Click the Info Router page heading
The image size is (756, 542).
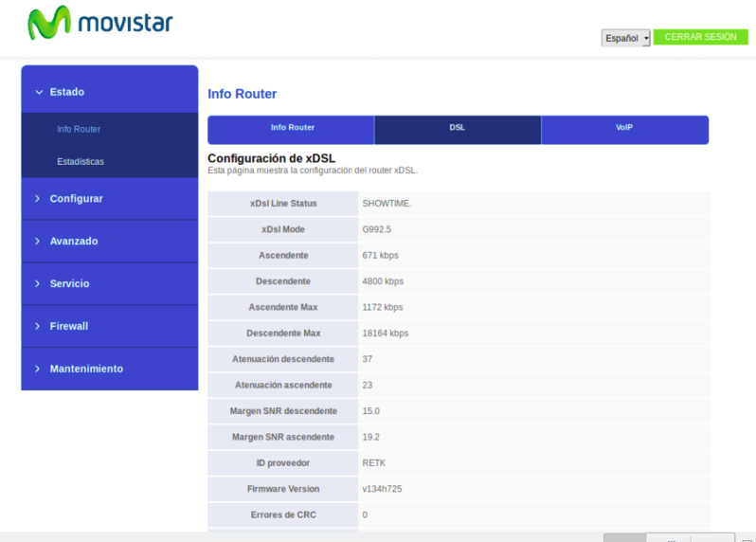(242, 94)
